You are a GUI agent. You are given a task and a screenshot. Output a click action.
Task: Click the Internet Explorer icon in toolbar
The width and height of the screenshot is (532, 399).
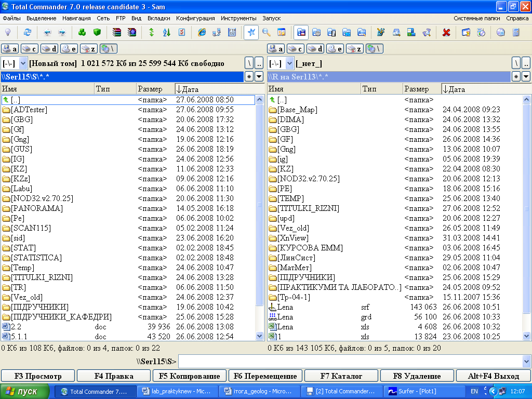tap(202, 32)
